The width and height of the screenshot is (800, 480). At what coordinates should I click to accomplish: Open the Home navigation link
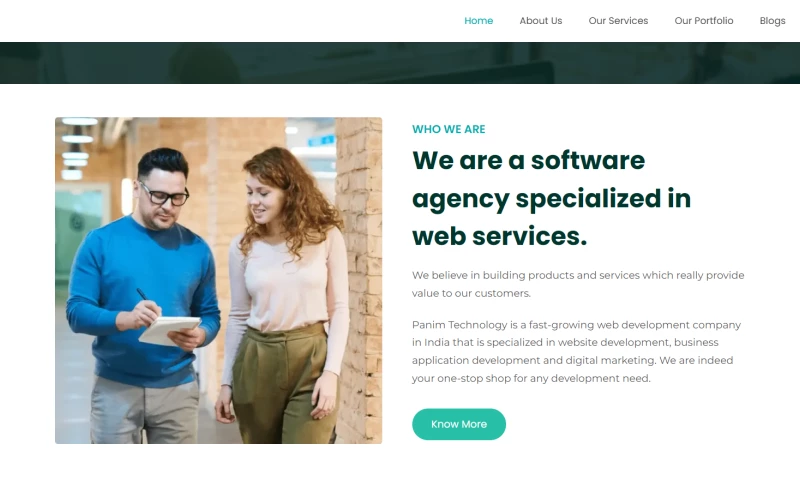478,21
